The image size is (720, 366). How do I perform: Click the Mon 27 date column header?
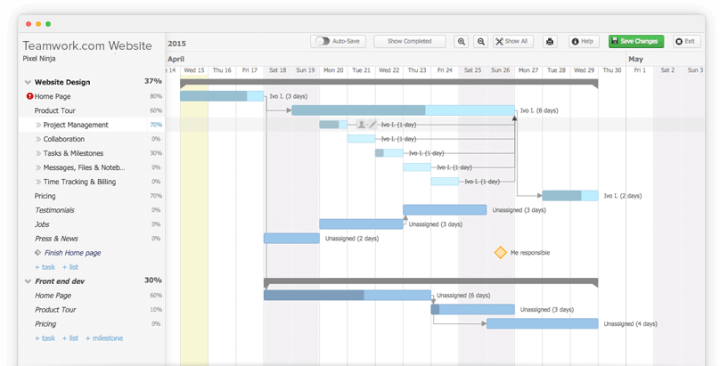click(x=528, y=70)
